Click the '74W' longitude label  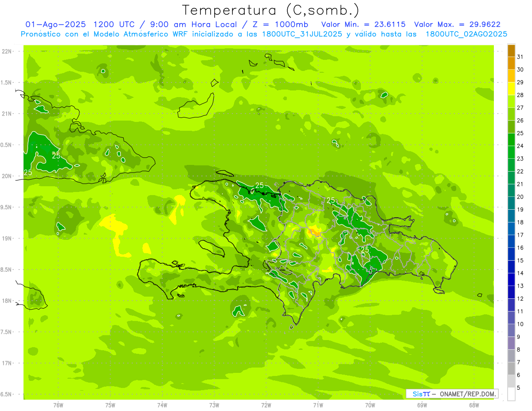pos(162,405)
